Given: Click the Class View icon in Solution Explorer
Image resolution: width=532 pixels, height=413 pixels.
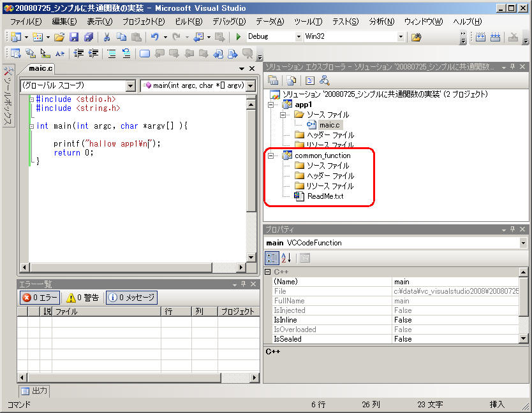Looking at the screenshot, I should (x=324, y=80).
